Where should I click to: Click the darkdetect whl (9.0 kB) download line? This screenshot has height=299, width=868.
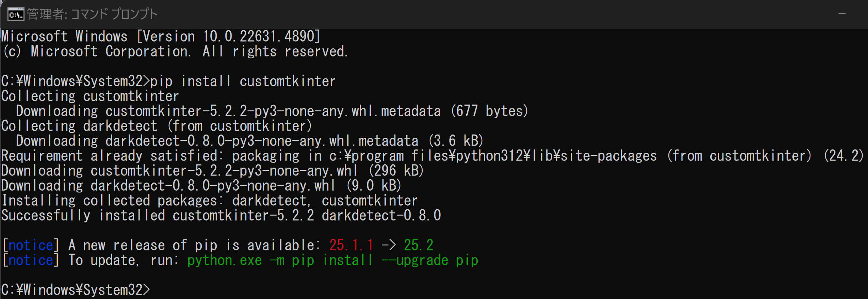pos(201,186)
